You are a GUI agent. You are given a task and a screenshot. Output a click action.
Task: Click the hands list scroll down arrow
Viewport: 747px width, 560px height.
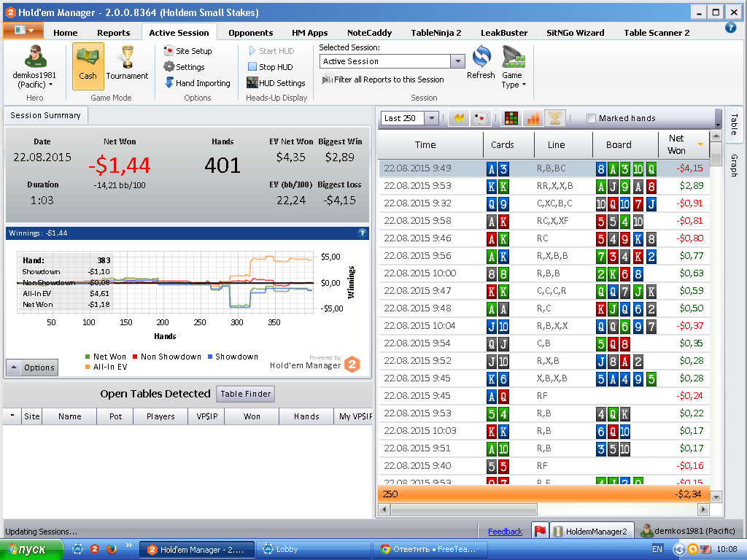(716, 497)
